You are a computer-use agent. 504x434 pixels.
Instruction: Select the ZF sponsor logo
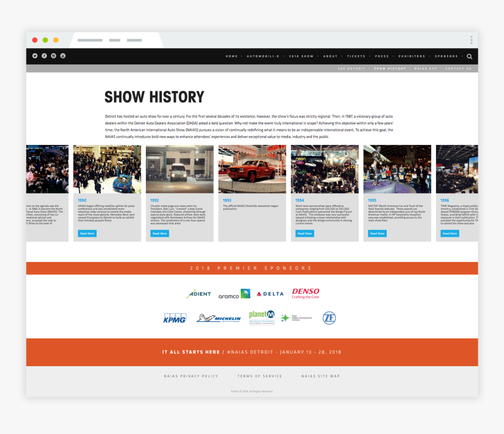pos(330,317)
